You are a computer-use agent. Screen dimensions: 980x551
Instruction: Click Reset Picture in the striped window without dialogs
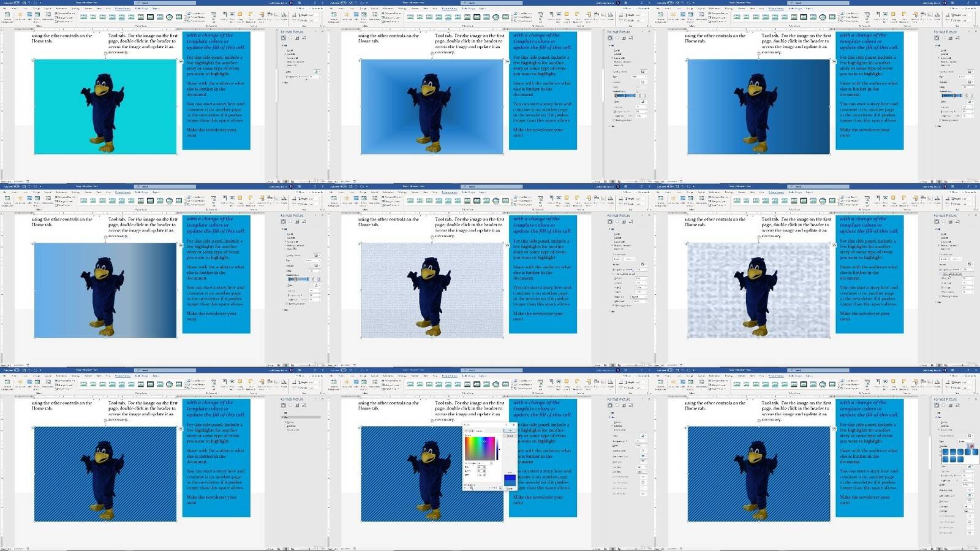pos(64,389)
